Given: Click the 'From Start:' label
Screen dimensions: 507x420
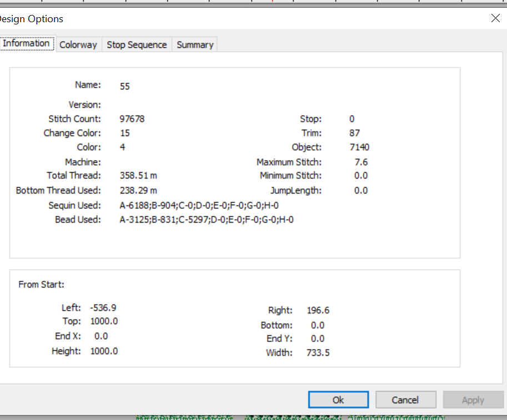Looking at the screenshot, I should tap(42, 284).
